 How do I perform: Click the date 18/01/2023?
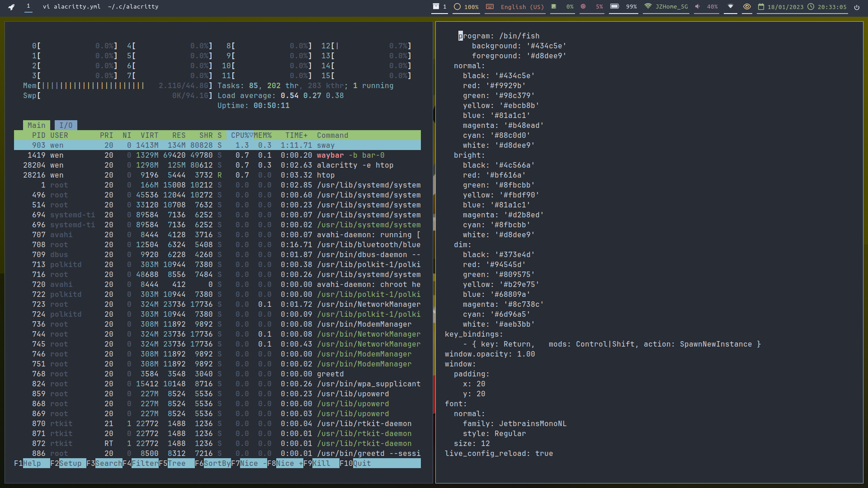[785, 7]
